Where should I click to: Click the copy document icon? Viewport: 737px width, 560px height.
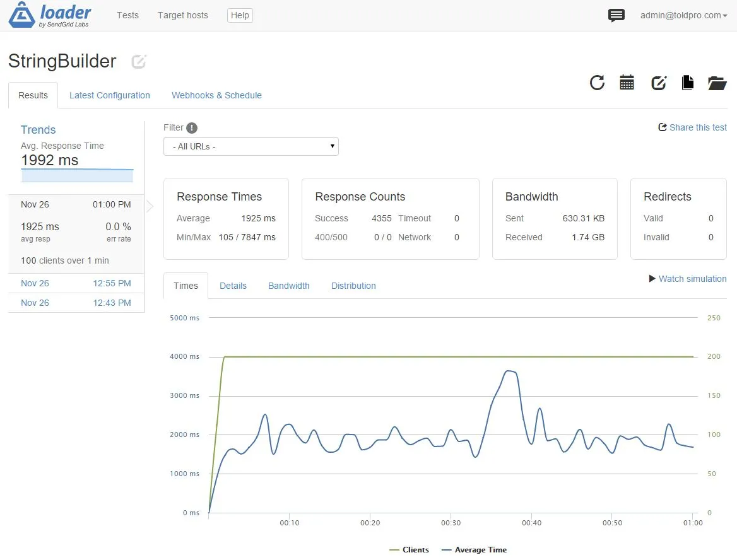point(687,83)
